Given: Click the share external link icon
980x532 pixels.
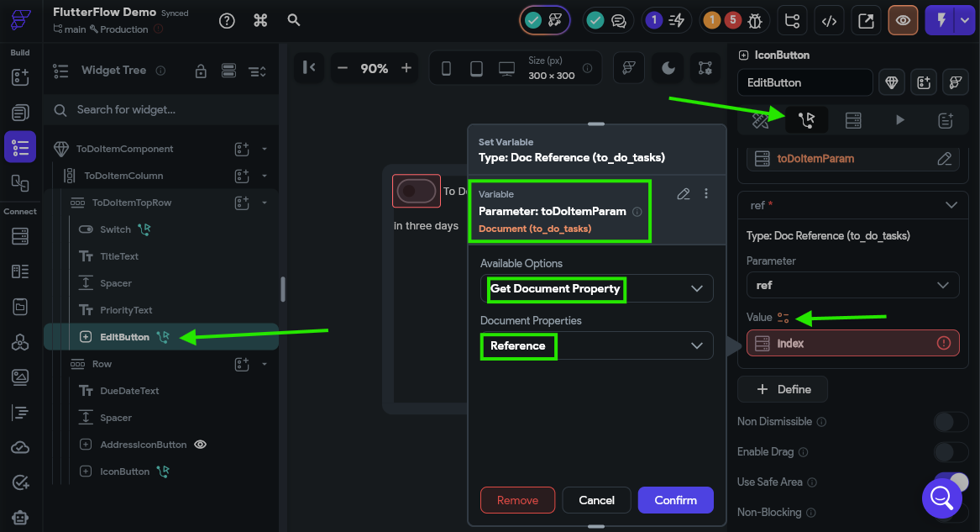Looking at the screenshot, I should [866, 21].
